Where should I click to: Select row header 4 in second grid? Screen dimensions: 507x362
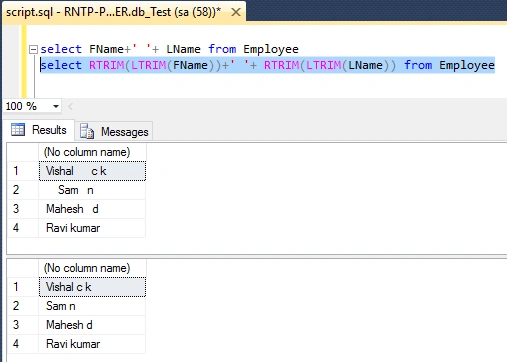click(23, 344)
